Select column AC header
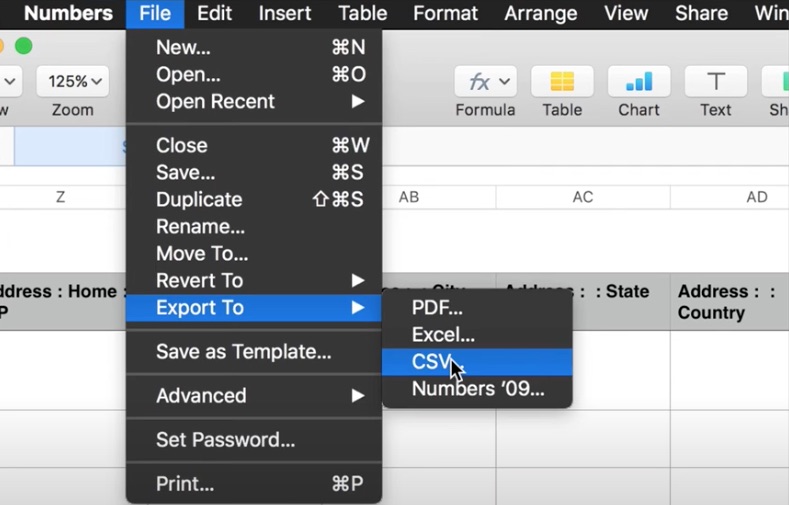Image resolution: width=789 pixels, height=505 pixels. (x=583, y=197)
